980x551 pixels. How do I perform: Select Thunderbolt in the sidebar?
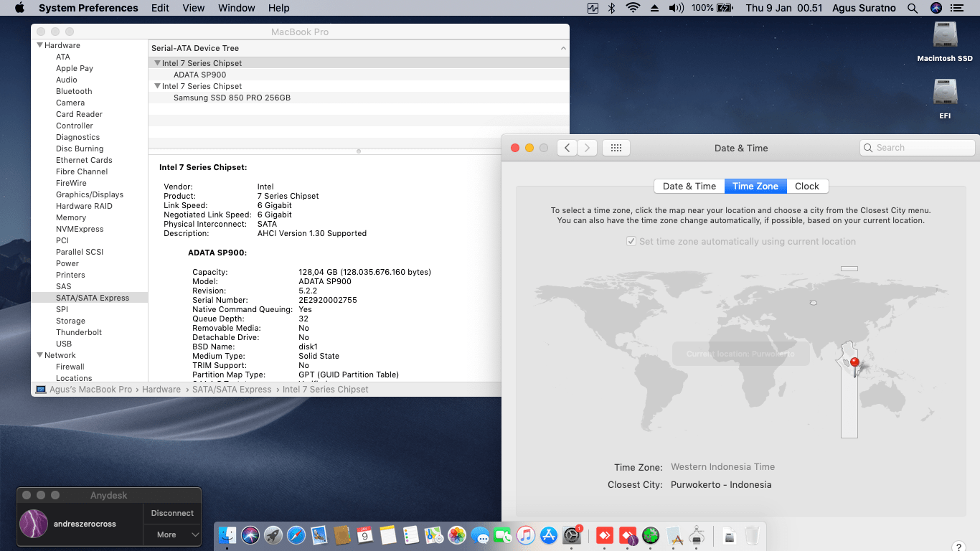79,332
